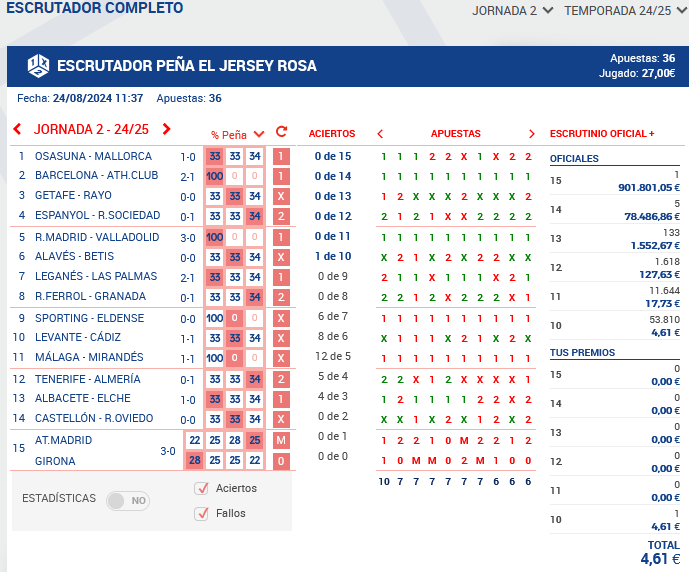Select 0 goals result for Girona
Viewport: 689px width, 572px height.
[x=281, y=461]
